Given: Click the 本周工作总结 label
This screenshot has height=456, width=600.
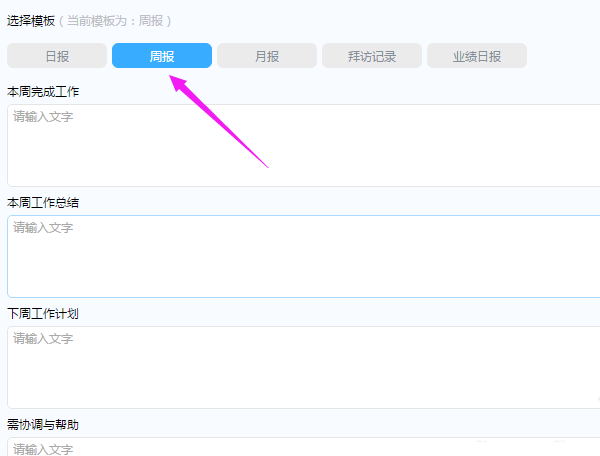Looking at the screenshot, I should click(x=43, y=203).
